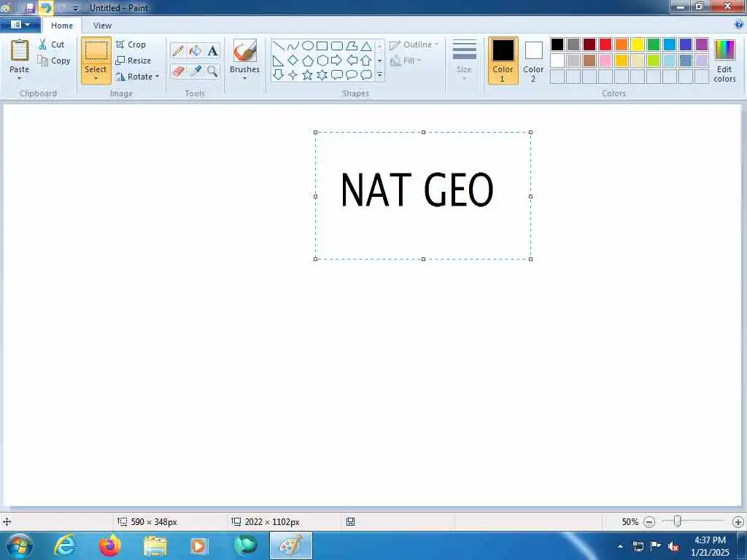Choose the Four-point star shape

tap(293, 75)
